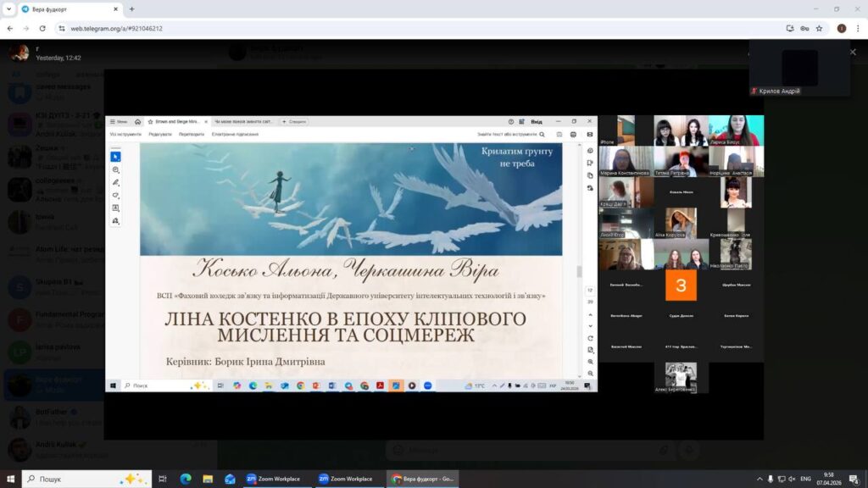
Task: Open the first Zoom Workplace taskbar window
Action: point(274,479)
